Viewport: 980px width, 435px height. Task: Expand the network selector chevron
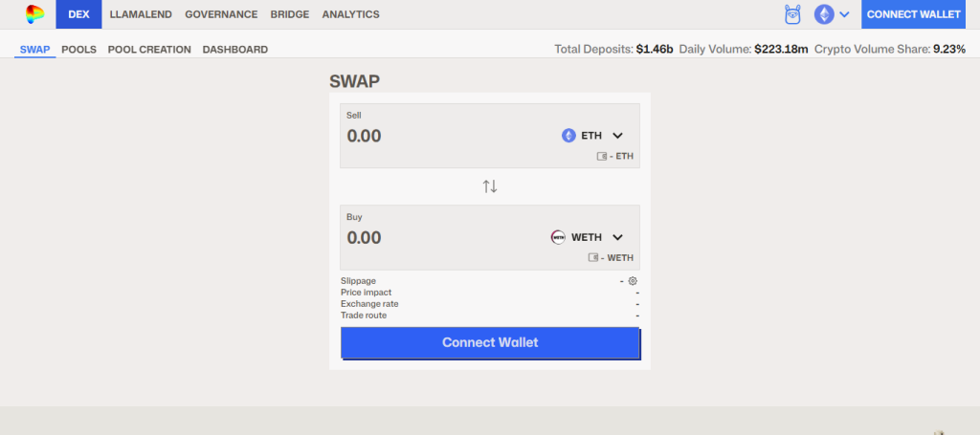pyautogui.click(x=844, y=14)
